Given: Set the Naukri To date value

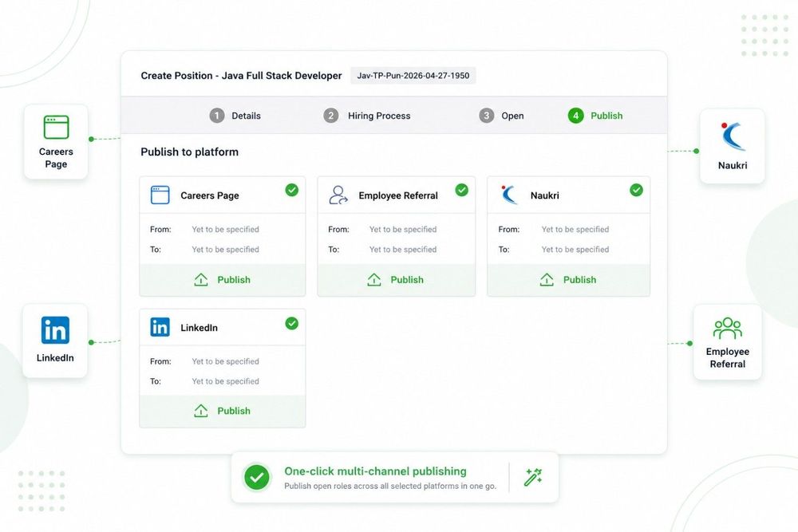Looking at the screenshot, I should (x=575, y=249).
